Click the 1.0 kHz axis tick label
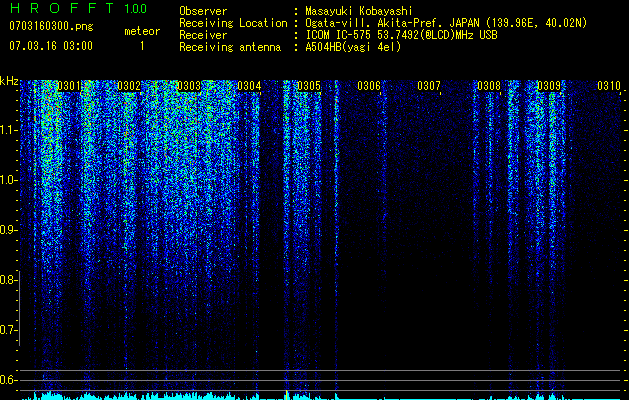The image size is (629, 400). 8,180
